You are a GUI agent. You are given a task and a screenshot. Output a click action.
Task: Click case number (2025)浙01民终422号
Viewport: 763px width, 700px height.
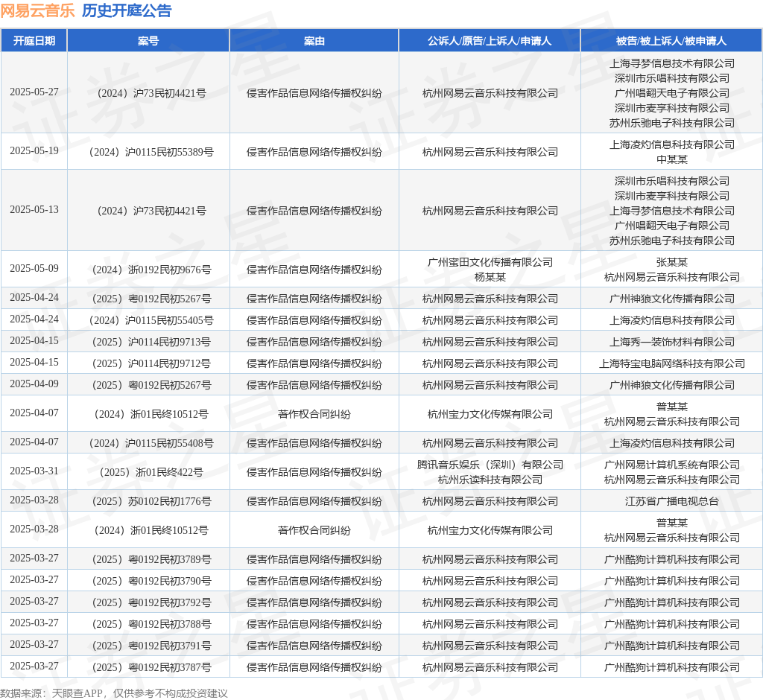point(151,472)
